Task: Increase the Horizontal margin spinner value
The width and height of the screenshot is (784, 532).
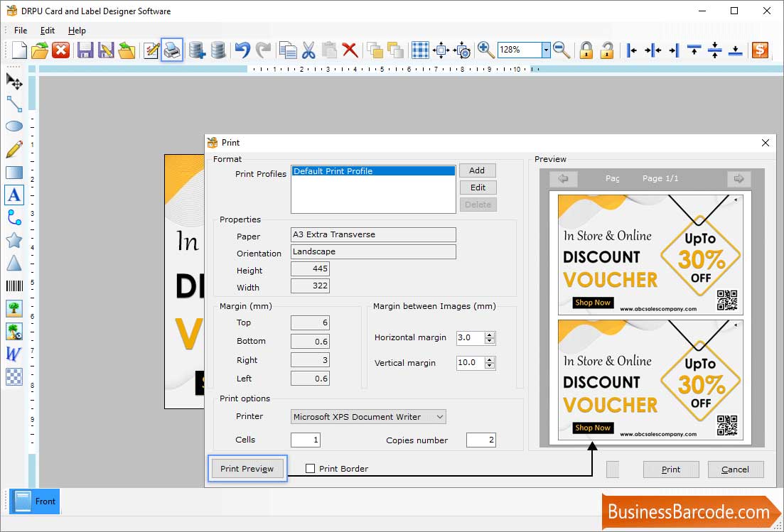Action: [x=490, y=335]
